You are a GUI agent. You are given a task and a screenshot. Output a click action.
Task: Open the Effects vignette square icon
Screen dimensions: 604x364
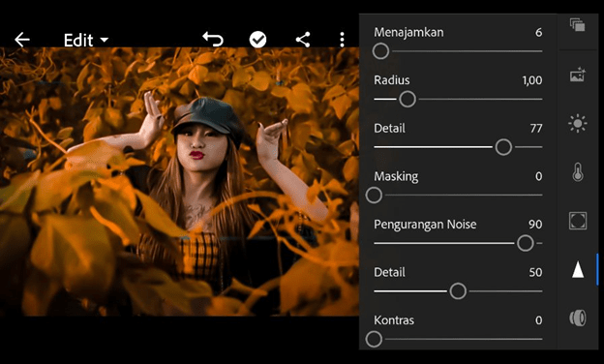578,221
